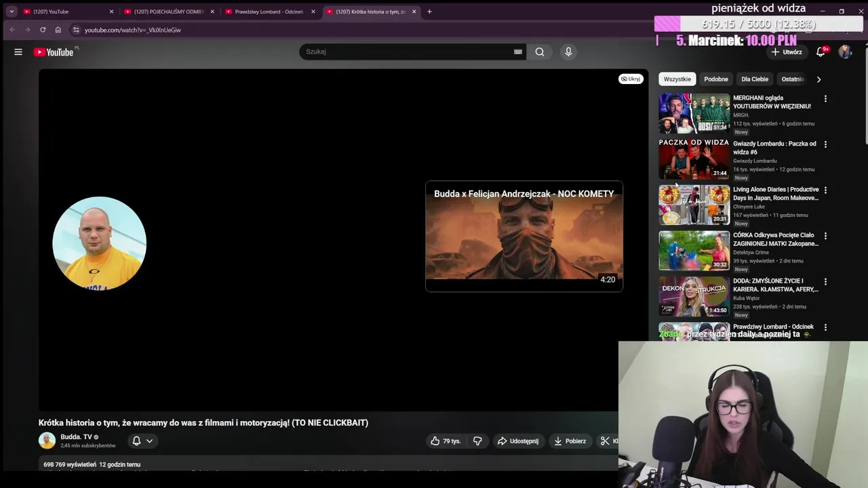The image size is (868, 488).
Task: Open a new browser tab
Action: click(429, 12)
